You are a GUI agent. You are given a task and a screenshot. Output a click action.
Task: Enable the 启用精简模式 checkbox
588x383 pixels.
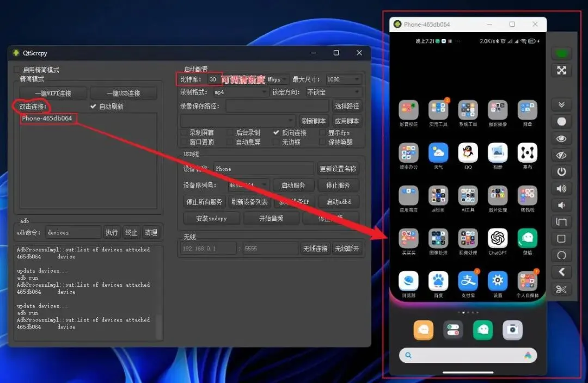click(17, 70)
